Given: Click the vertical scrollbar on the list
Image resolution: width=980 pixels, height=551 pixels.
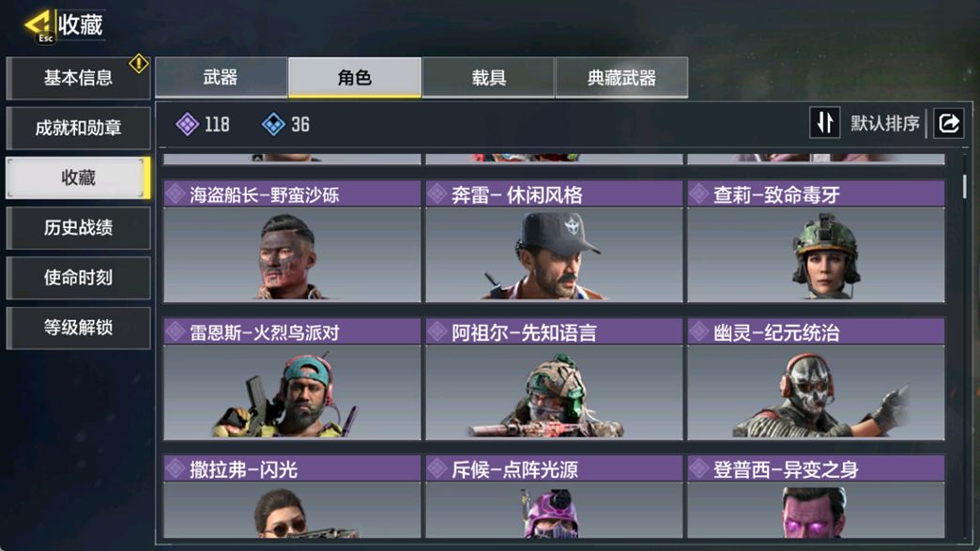Looking at the screenshot, I should coord(964,186).
